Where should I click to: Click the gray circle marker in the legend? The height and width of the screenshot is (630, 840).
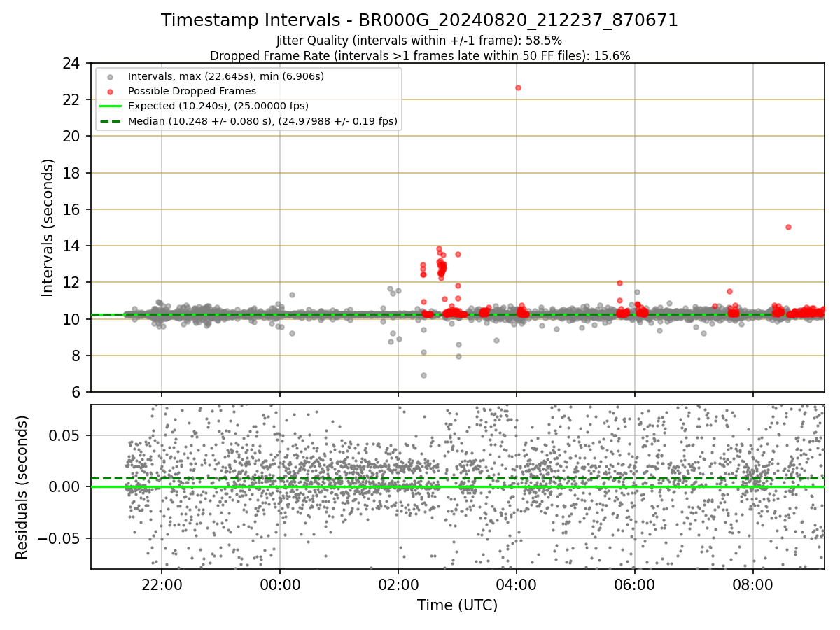110,77
